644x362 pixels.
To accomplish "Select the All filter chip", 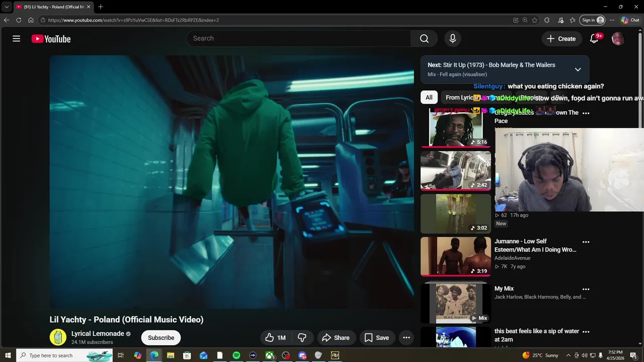I will point(429,98).
